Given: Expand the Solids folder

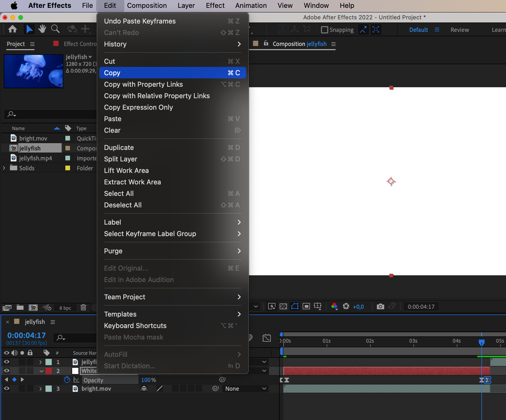Looking at the screenshot, I should [x=4, y=168].
